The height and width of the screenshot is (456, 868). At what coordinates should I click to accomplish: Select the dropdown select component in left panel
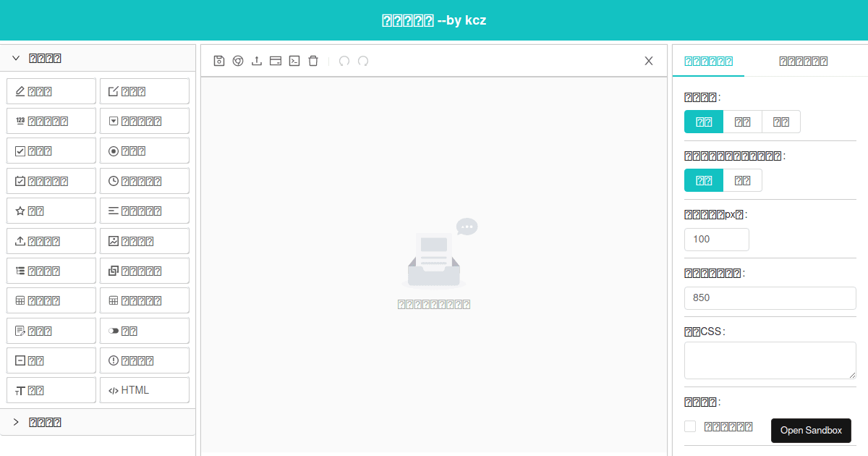(x=144, y=120)
